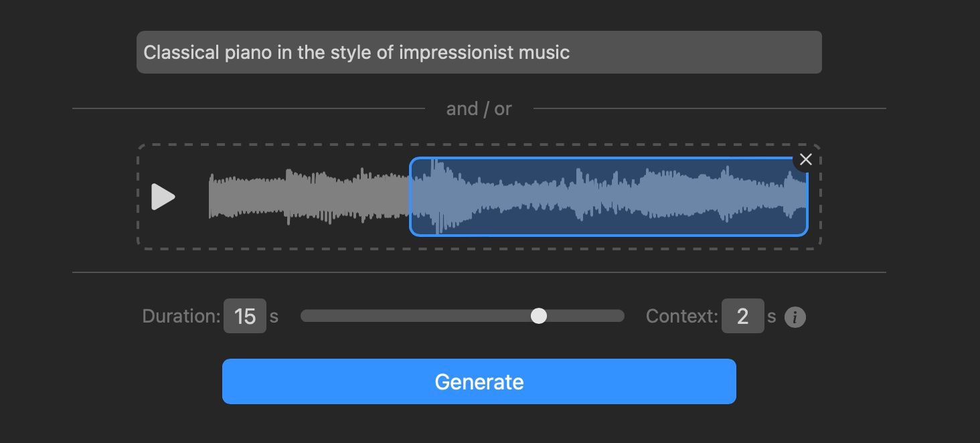Click the right edge of the blue selection
Image resolution: width=980 pixels, height=443 pixels.
805,197
